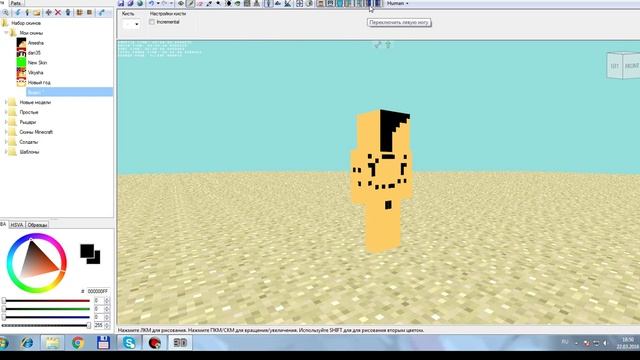Switch to the HSVA color tab
640x360 pixels.
[x=17, y=225]
